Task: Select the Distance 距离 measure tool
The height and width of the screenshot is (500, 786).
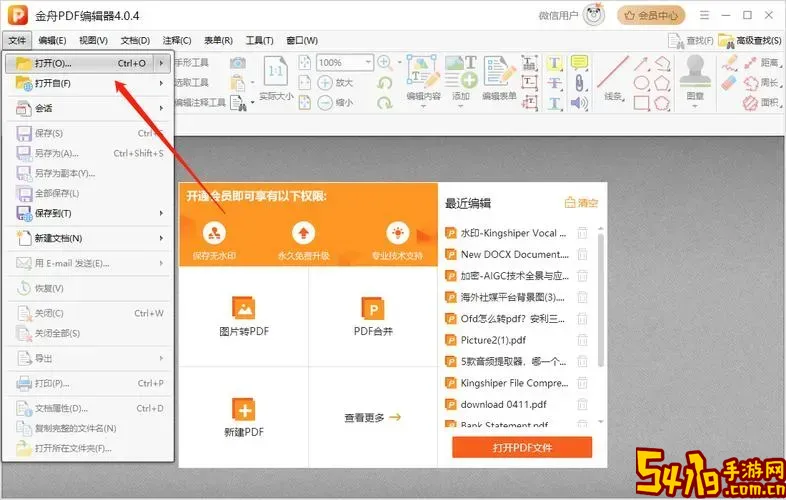Action: coord(761,63)
